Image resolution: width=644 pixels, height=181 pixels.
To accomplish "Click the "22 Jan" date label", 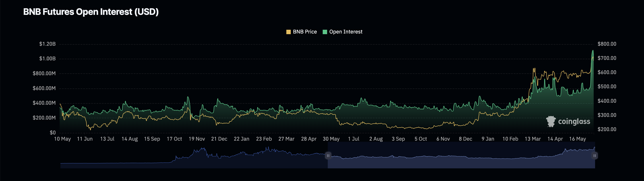I will coord(241,139).
